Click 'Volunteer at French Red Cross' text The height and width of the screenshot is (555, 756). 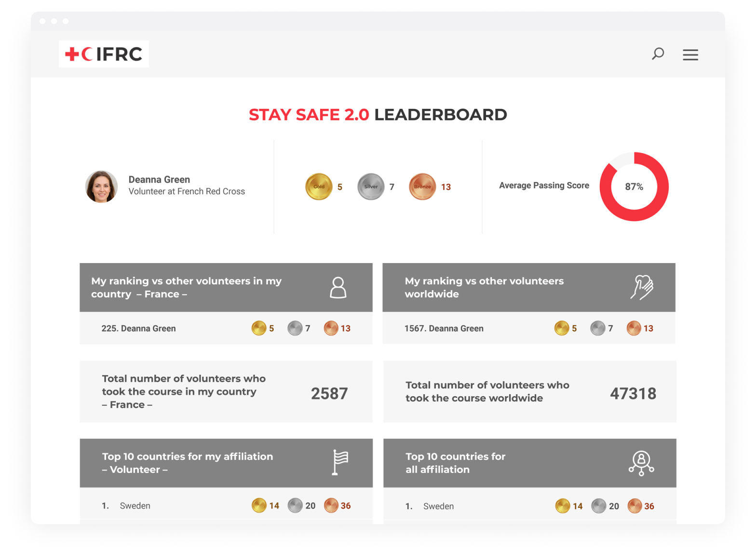click(x=187, y=191)
